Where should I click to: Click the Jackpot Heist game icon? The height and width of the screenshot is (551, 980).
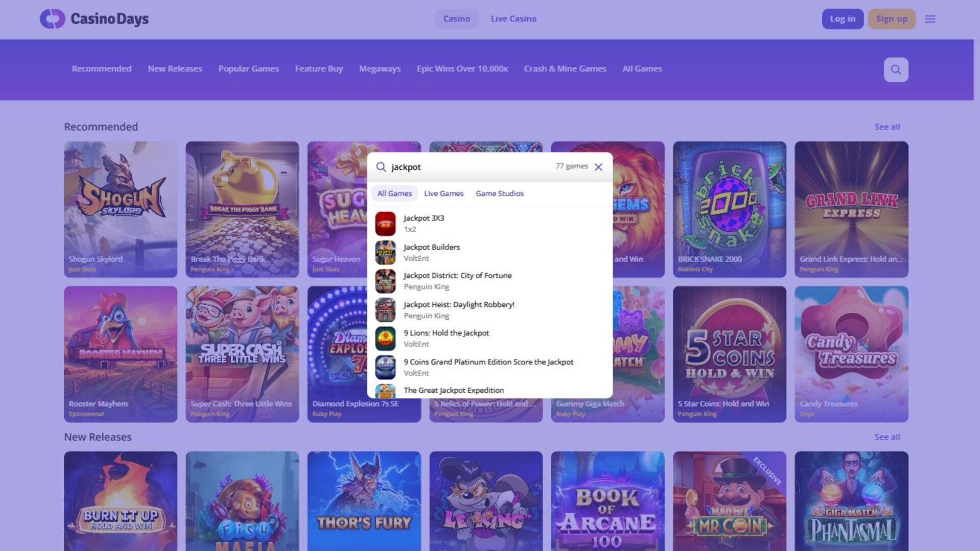(385, 310)
